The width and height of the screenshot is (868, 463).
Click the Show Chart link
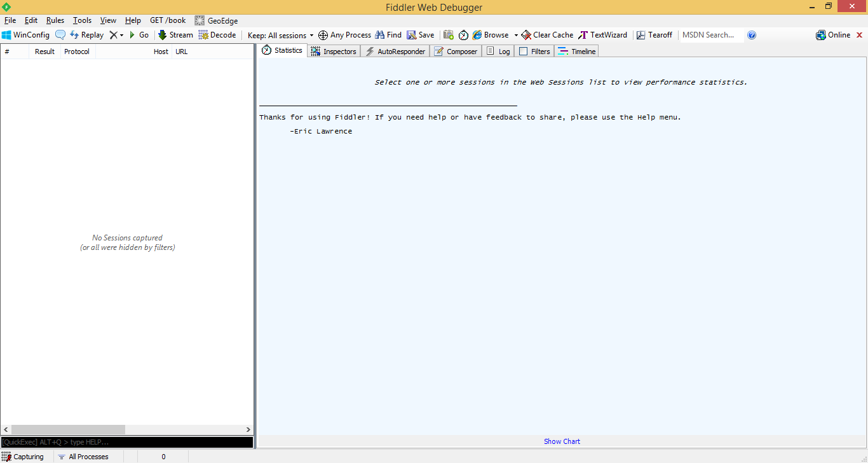coord(562,441)
